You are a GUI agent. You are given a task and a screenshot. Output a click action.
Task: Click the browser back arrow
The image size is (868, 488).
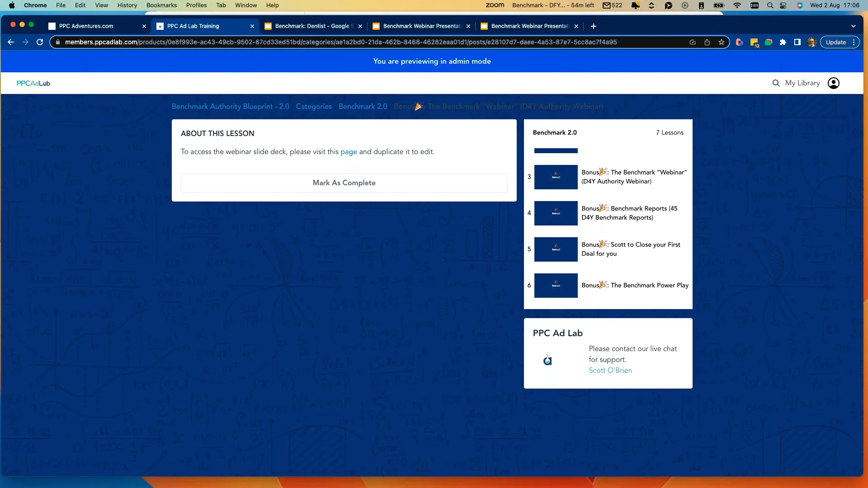pyautogui.click(x=11, y=42)
